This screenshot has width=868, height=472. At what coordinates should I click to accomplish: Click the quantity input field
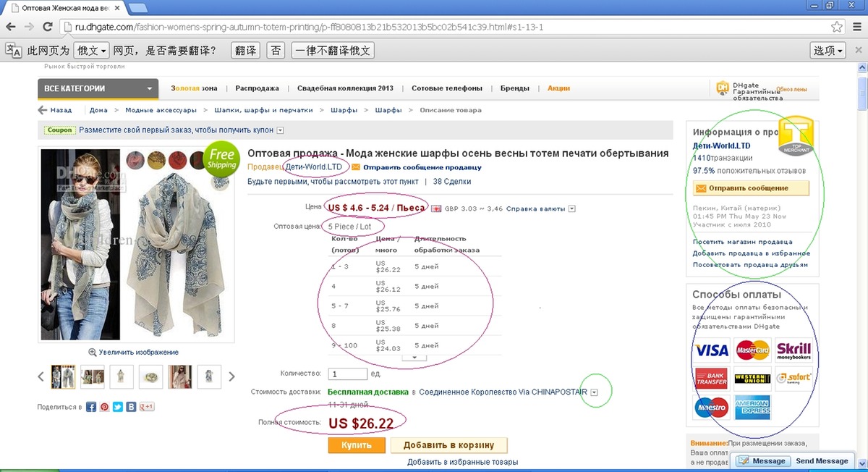coord(348,374)
